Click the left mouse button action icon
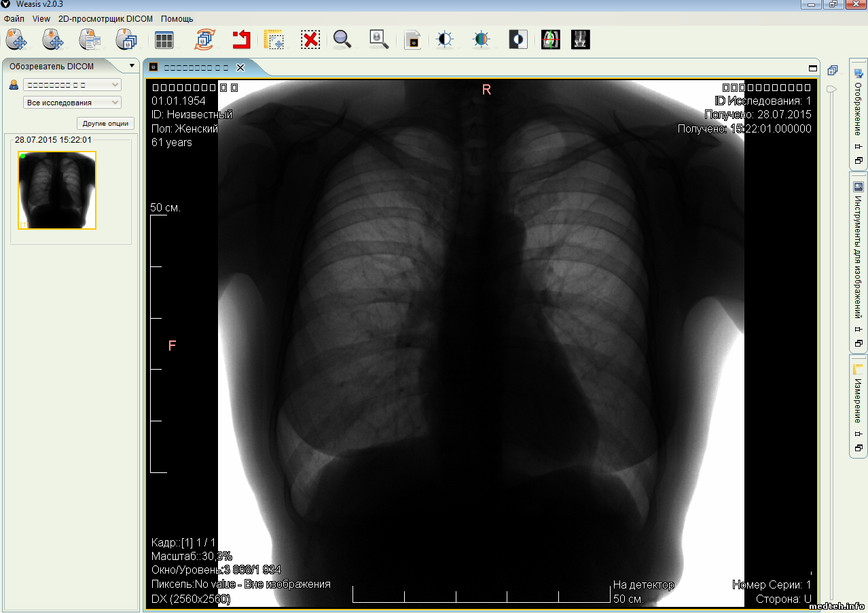The image size is (868, 613). [16, 40]
